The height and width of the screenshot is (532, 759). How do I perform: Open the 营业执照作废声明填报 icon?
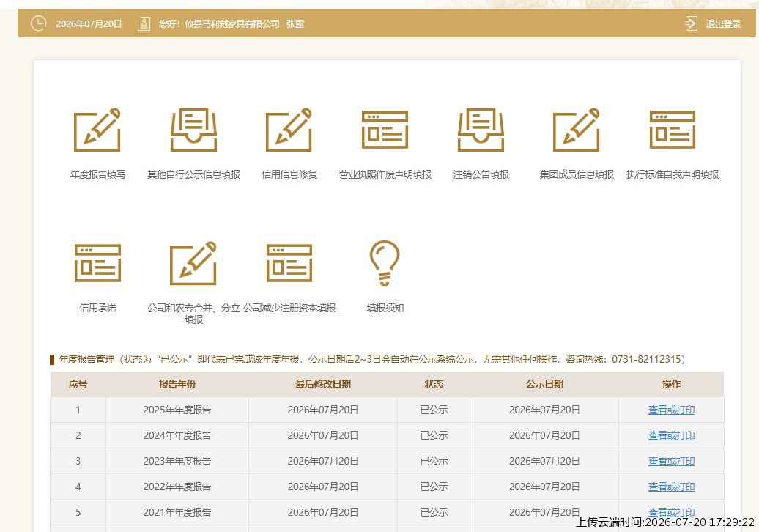click(x=385, y=130)
